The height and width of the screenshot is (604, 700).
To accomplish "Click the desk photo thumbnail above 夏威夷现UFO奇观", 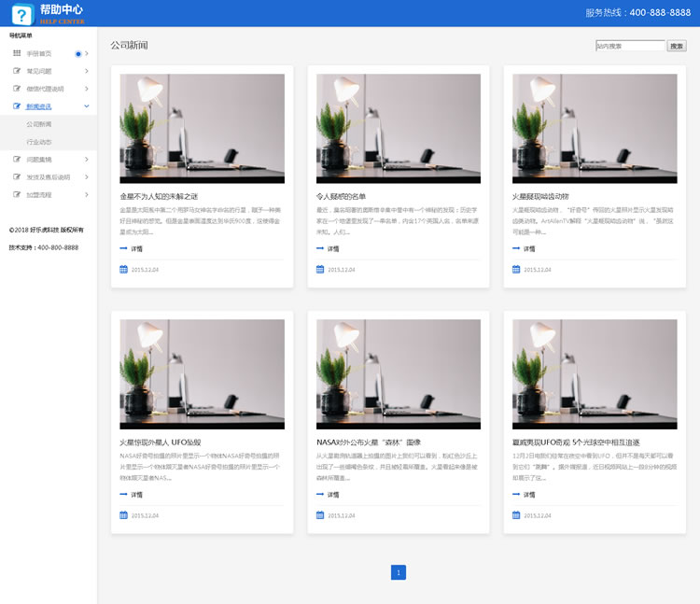I will tap(595, 374).
